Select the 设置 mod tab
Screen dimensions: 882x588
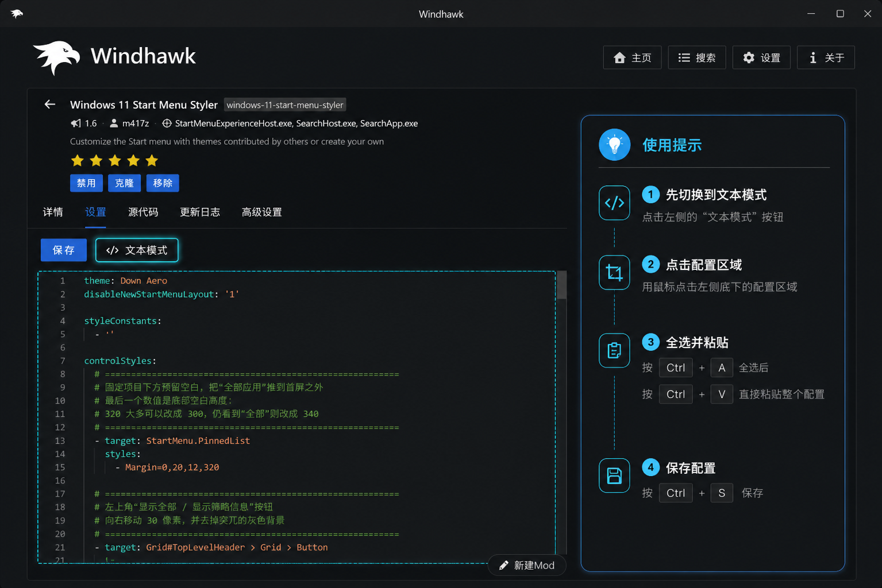95,212
